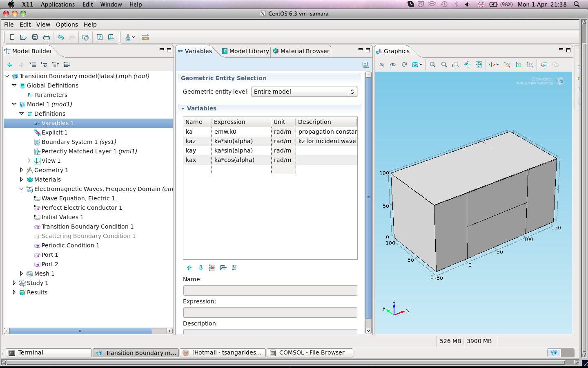588x368 pixels.
Task: Expand the View 1 tree node
Action: tap(29, 161)
